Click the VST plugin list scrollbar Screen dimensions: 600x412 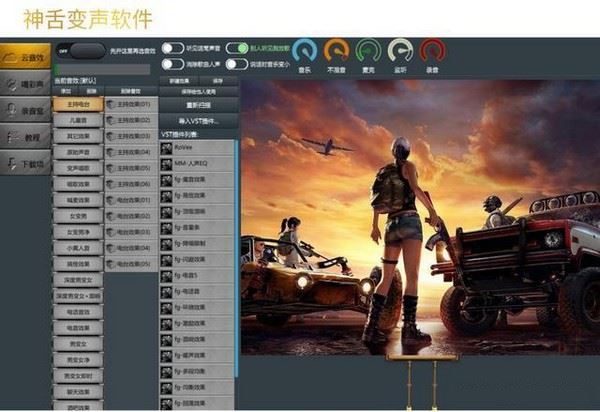click(237, 250)
